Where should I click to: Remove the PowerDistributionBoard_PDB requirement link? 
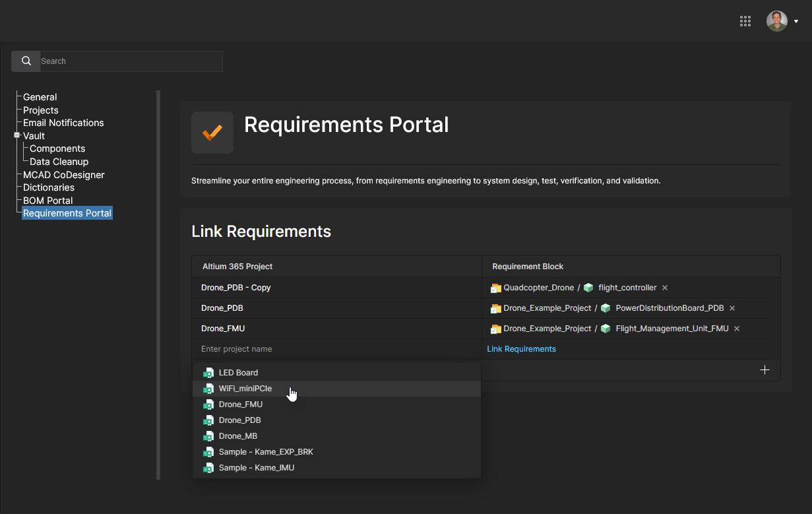click(x=732, y=308)
